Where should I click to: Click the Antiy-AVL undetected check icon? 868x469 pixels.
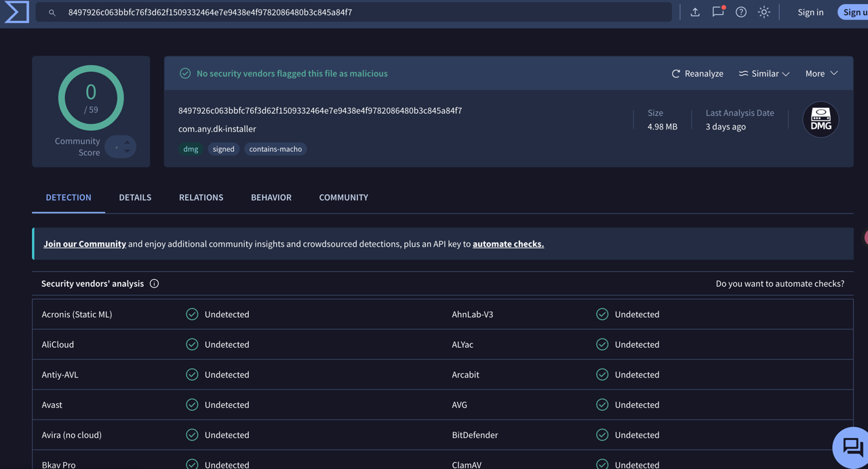192,375
